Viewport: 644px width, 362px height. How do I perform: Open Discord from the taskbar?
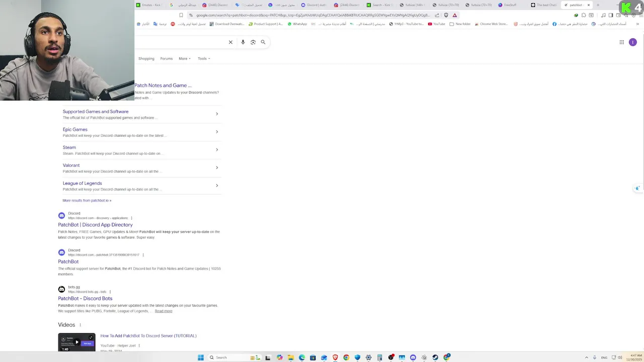coord(413,357)
